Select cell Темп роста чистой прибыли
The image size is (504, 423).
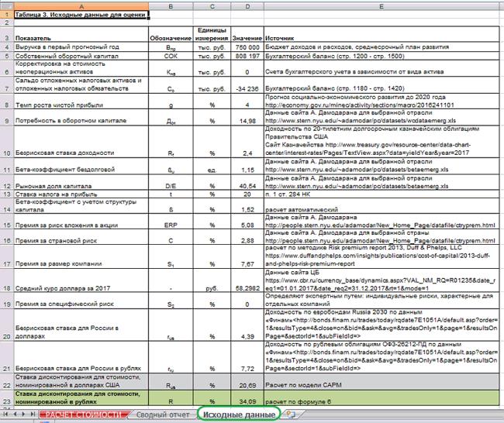point(81,101)
